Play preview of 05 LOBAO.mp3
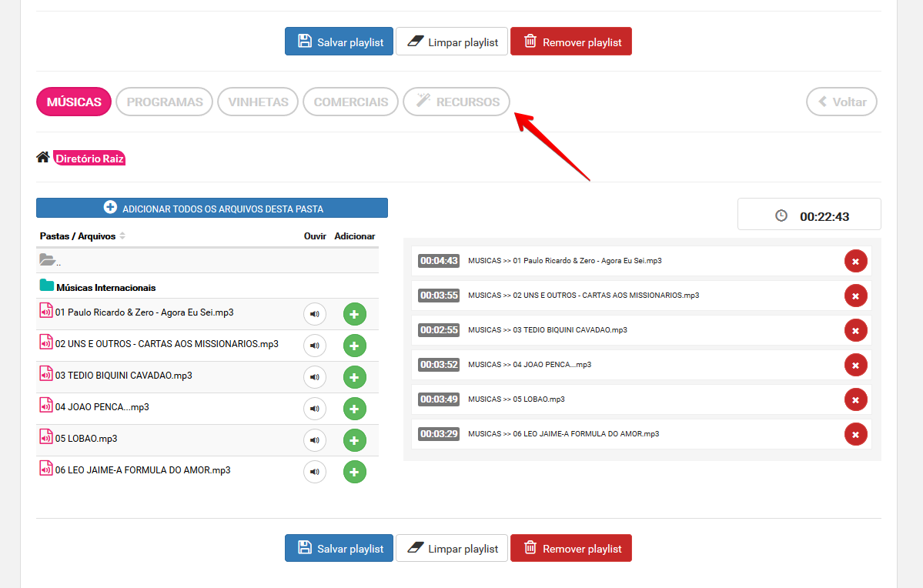923x588 pixels. (315, 440)
